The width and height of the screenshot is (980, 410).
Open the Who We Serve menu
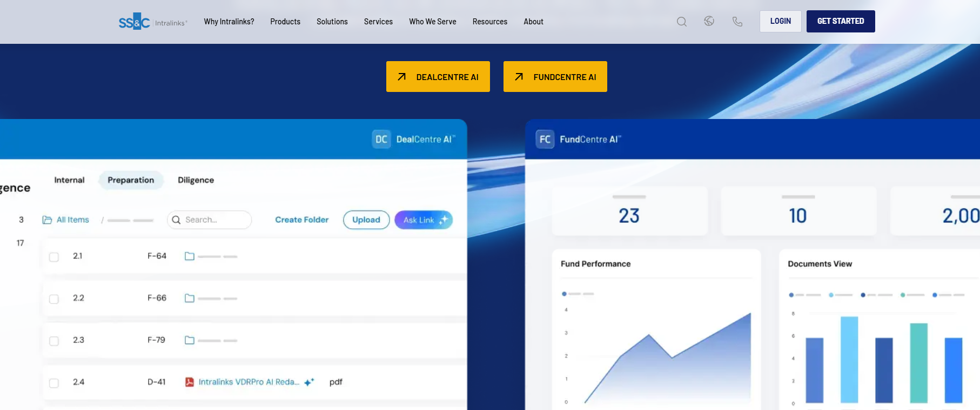[433, 22]
